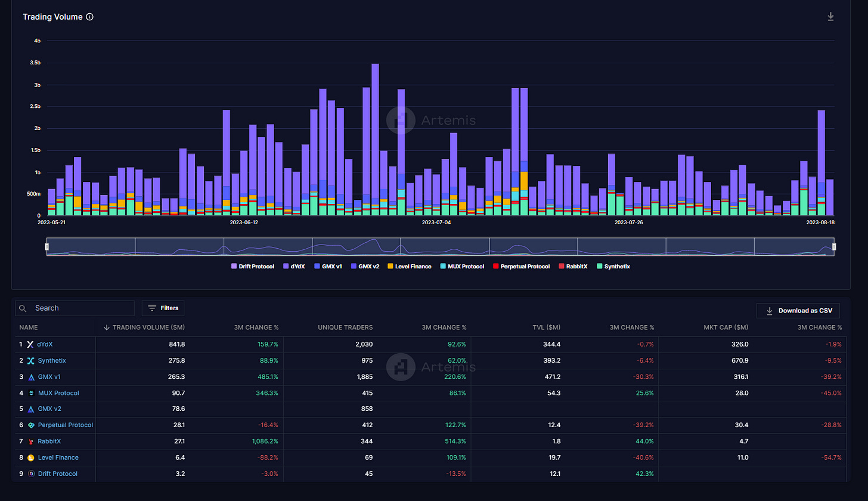
Task: Toggle Synthetix series in chart legend
Action: tap(613, 267)
